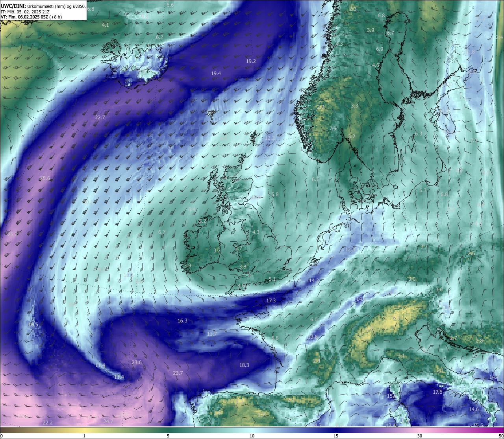Viewport: 504px width, 439px height.
Task: Click the 4.1 value near the header
Action: point(105,25)
